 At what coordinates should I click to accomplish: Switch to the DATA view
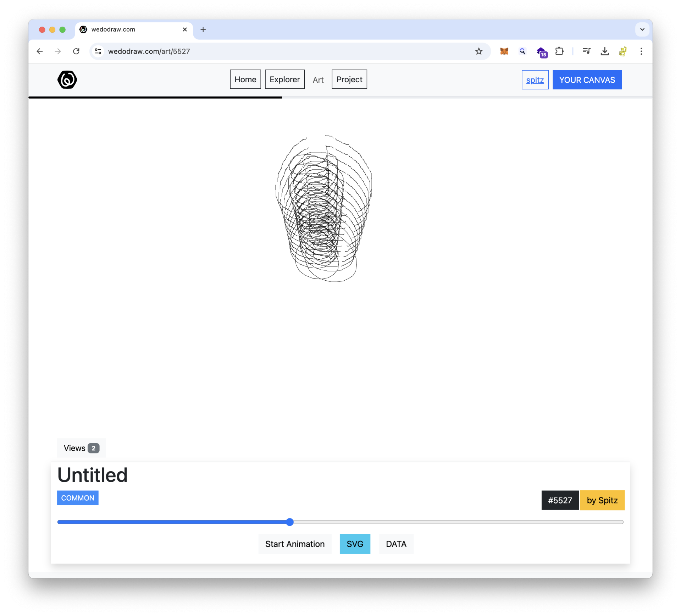tap(396, 544)
